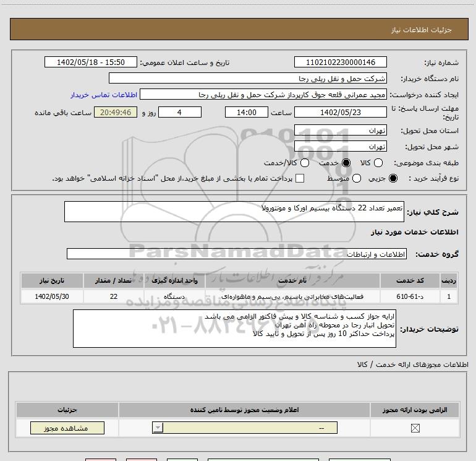Click the شهر محل تحویل field تهران
This screenshot has height=461, width=476.
tap(340, 147)
